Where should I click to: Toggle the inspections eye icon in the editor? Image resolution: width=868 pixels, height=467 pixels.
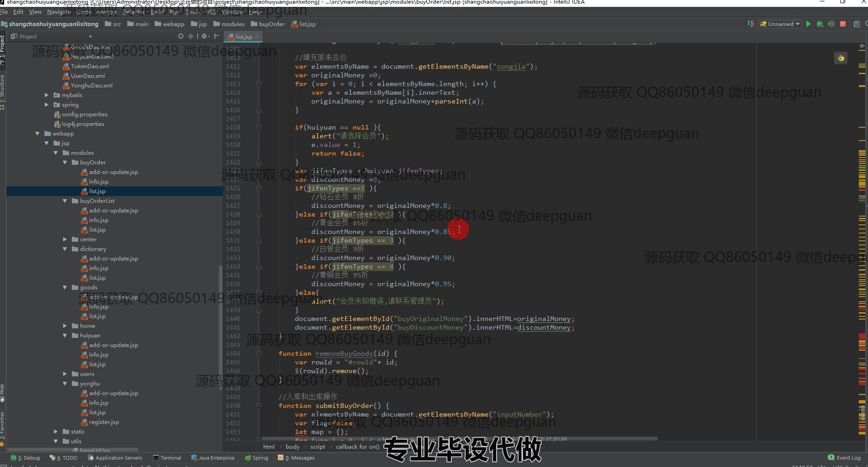(862, 46)
